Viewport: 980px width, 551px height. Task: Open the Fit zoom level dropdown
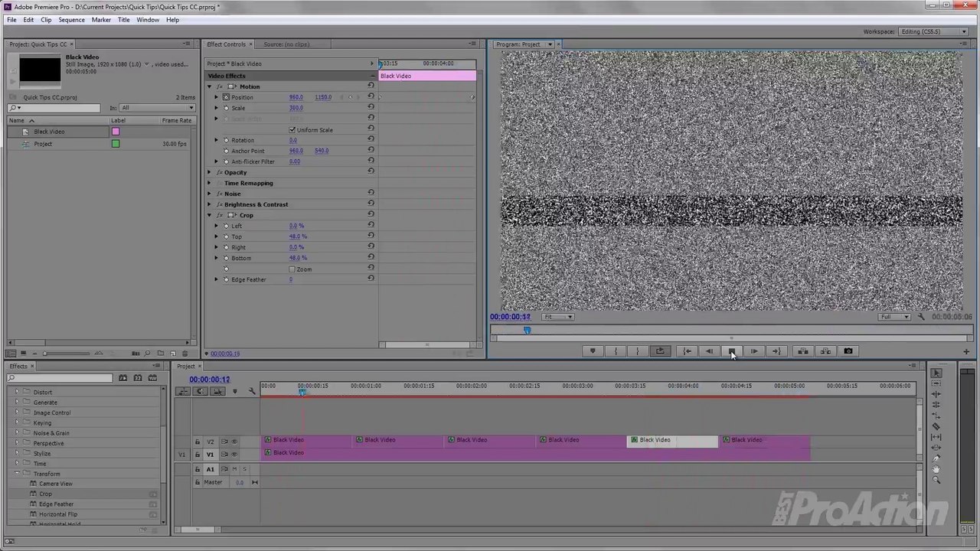pyautogui.click(x=558, y=317)
